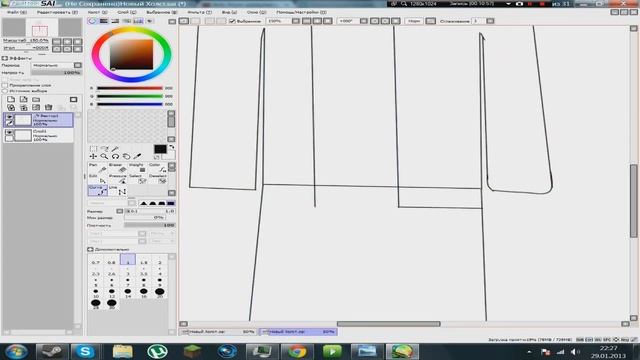Open the Редактировать menu
Viewport: 640px width, 360px height.
coord(57,12)
